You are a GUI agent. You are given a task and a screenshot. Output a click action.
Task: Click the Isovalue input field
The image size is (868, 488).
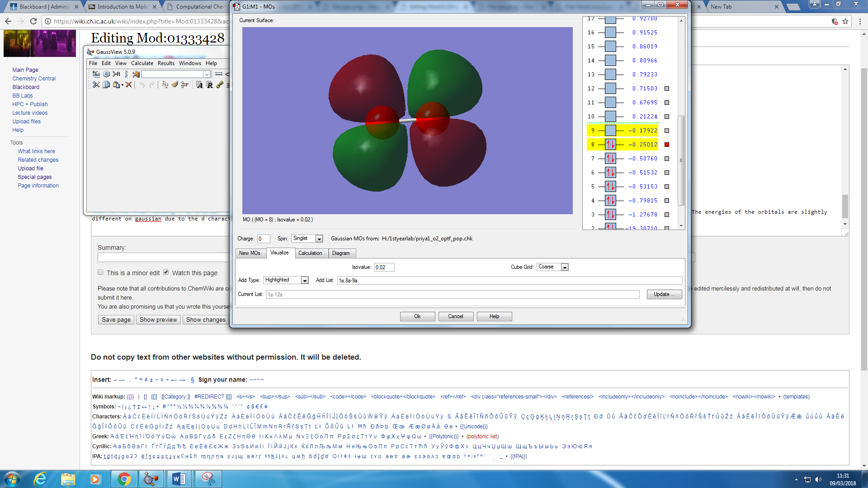click(x=384, y=267)
